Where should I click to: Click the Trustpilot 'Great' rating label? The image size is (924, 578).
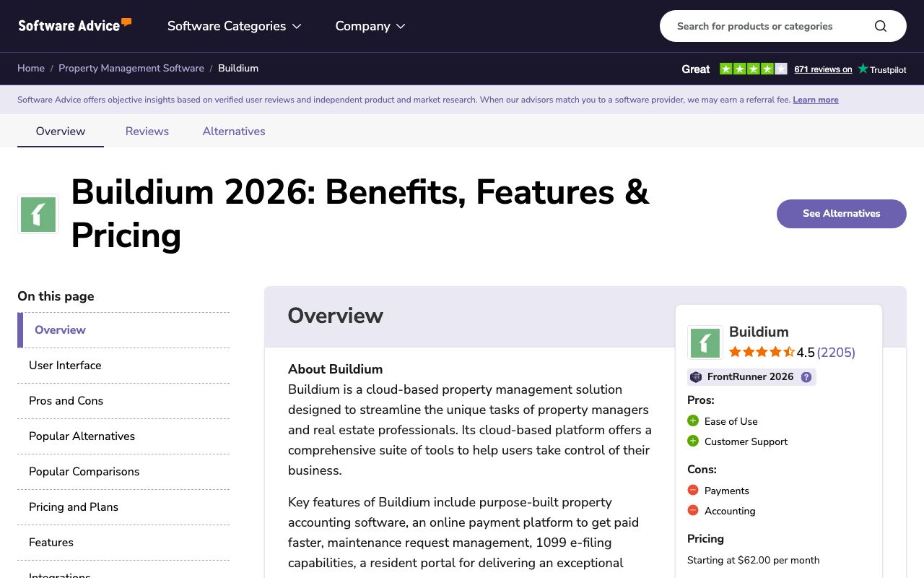696,69
